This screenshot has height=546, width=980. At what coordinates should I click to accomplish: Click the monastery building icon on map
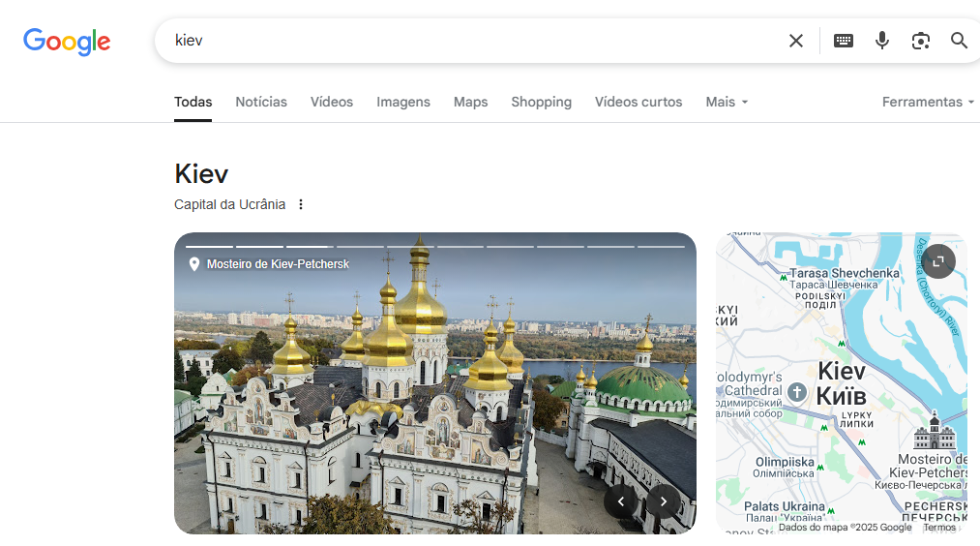935,431
